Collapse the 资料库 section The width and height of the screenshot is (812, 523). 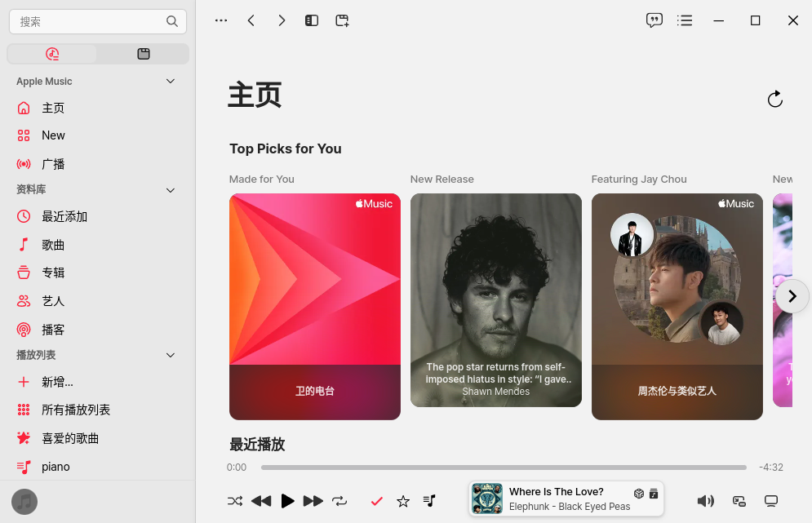click(x=171, y=190)
